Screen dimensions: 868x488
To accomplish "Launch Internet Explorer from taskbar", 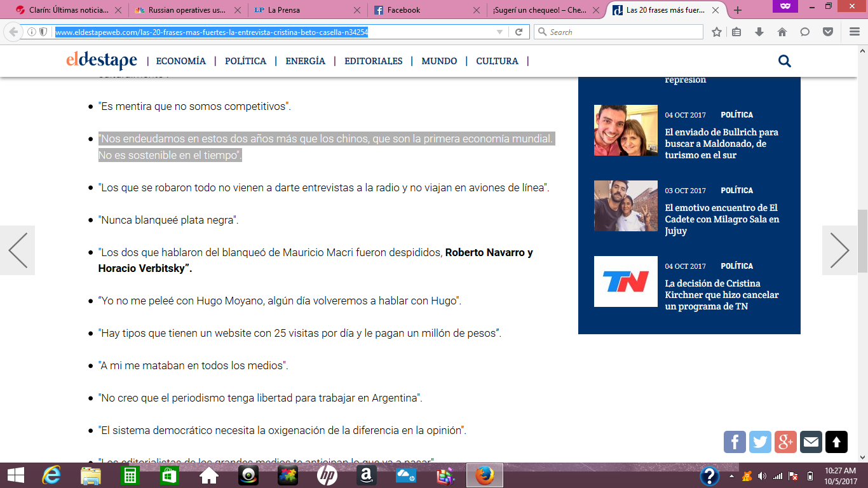I will point(51,475).
